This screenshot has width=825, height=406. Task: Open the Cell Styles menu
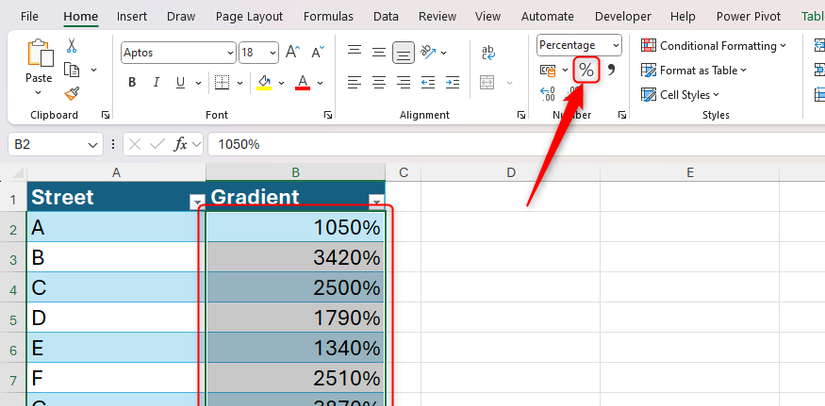680,95
